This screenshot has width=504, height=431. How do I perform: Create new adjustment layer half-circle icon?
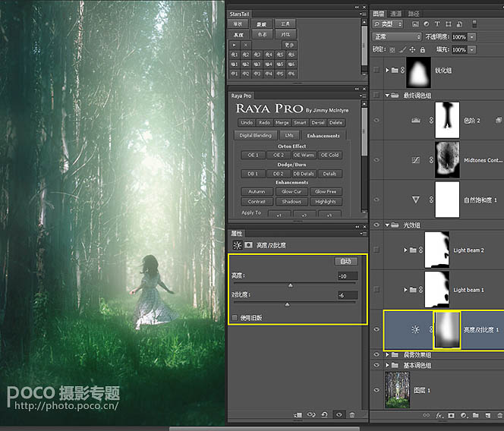pos(464,415)
